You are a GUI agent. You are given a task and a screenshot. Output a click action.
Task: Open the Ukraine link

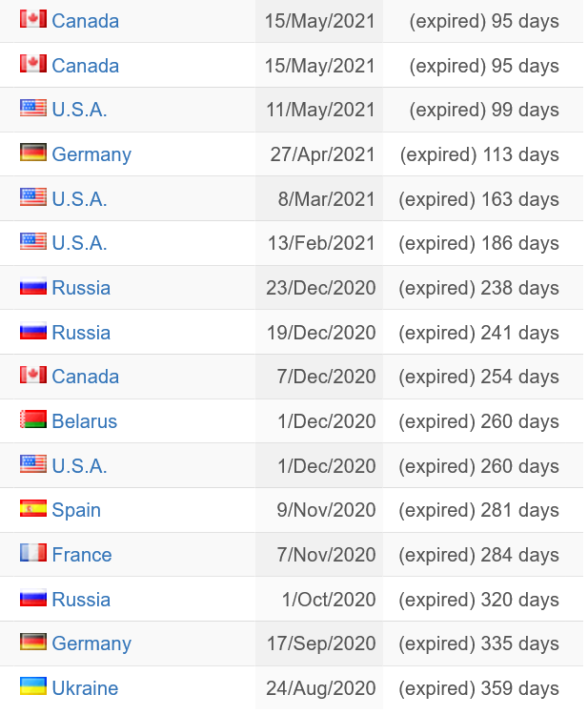(x=85, y=688)
